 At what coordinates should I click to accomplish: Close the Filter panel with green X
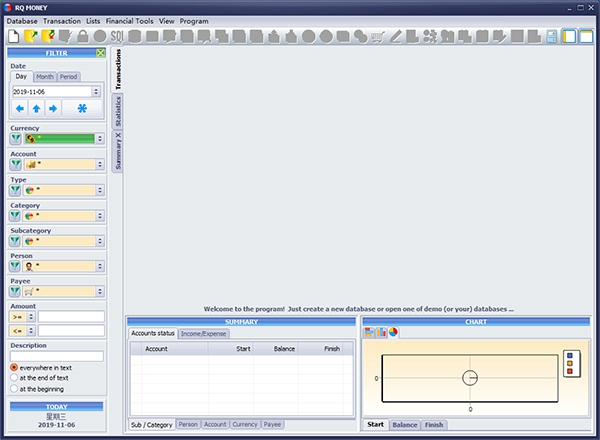tap(101, 53)
